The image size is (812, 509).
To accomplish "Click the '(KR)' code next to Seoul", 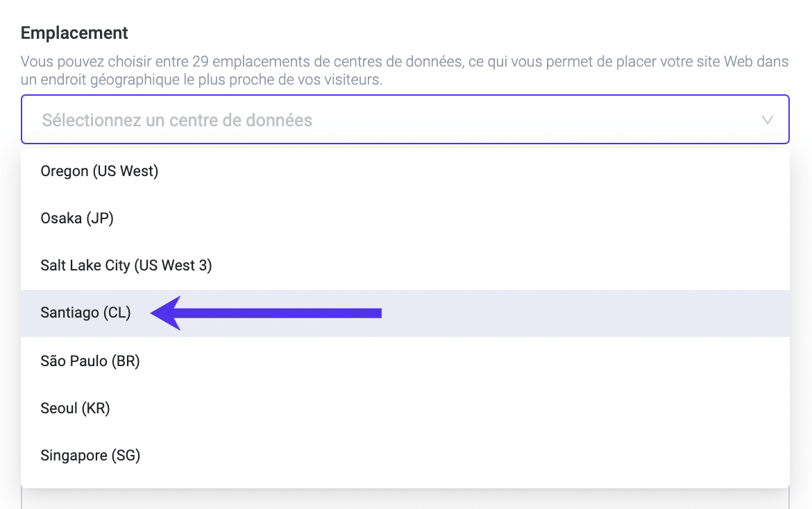I will 96,408.
